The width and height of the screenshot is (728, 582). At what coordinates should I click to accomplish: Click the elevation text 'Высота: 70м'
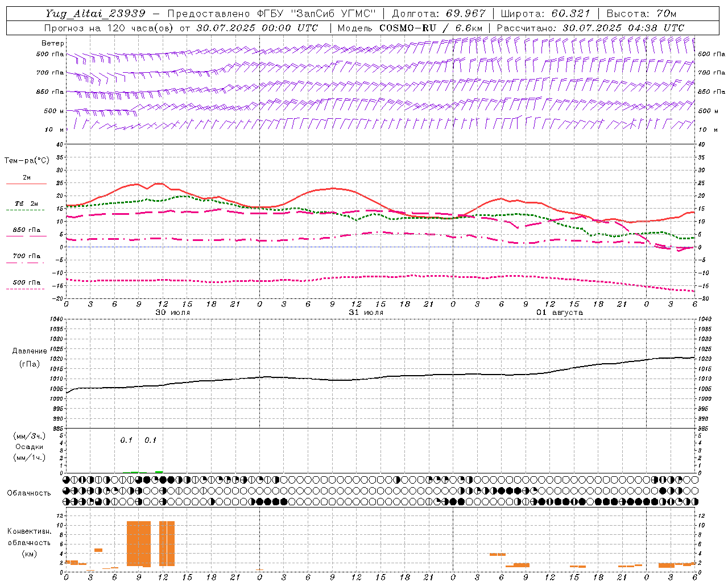coord(642,14)
